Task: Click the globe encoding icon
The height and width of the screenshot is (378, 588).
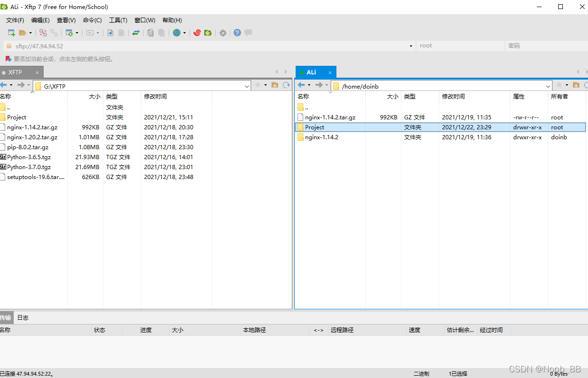Action: 177,33
